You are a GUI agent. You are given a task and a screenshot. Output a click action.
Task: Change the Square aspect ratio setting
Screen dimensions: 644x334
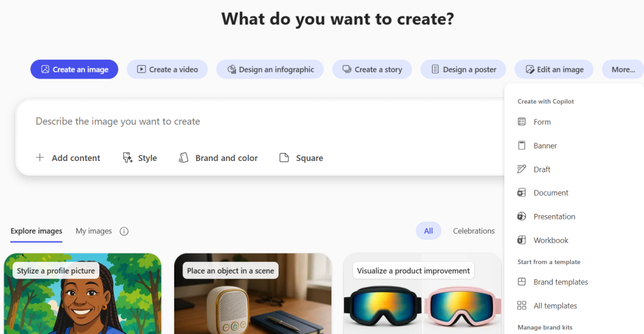point(301,158)
